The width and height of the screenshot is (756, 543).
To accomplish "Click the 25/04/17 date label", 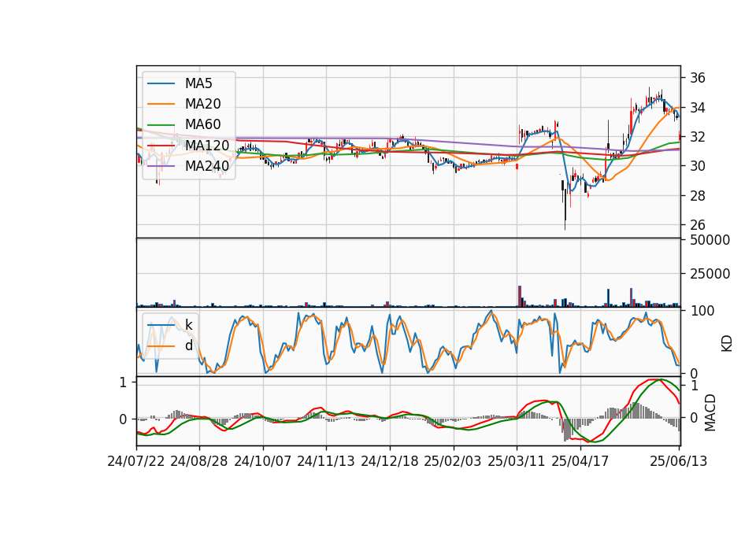I will pyautogui.click(x=580, y=461).
